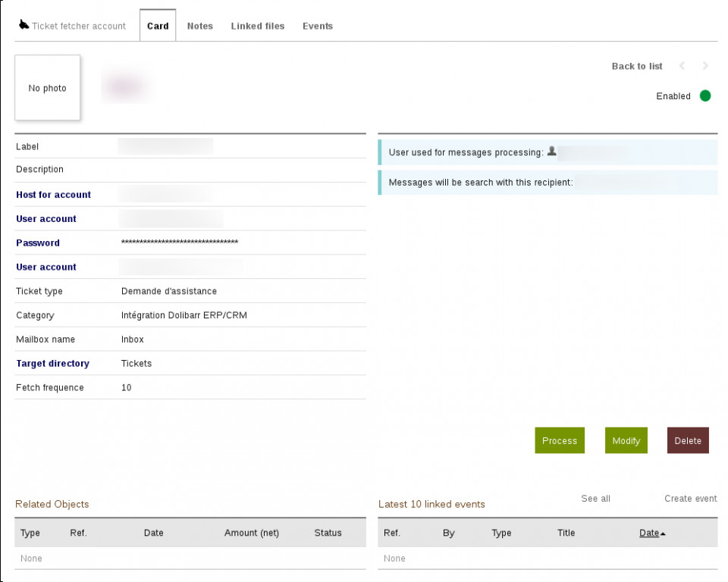This screenshot has width=728, height=582.
Task: Click the Description label
Action: pos(39,170)
